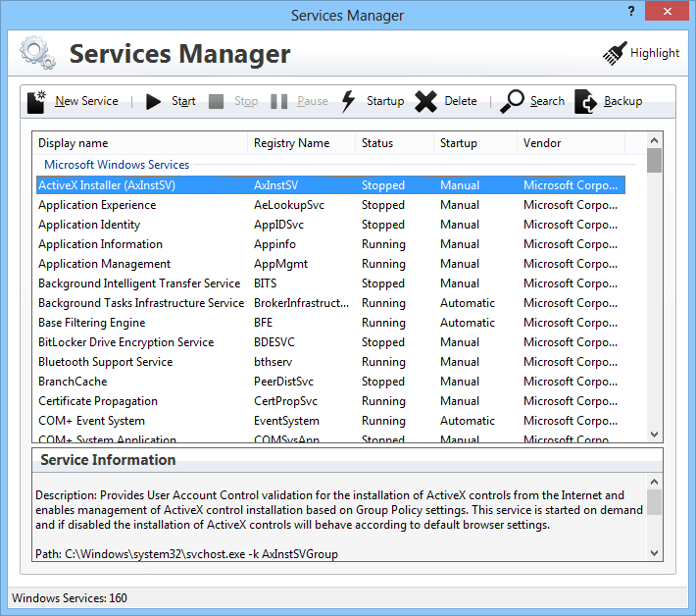696x616 pixels.
Task: Click services list scrollbar up arrow
Action: pyautogui.click(x=654, y=140)
